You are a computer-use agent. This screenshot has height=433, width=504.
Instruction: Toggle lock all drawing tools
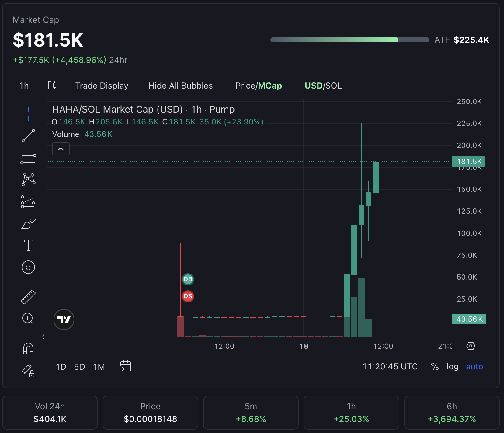28,371
